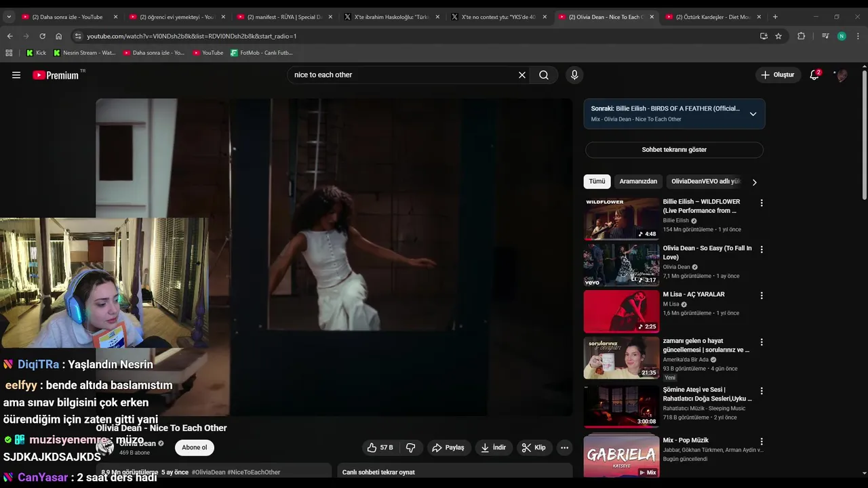Screen dimensions: 868x488
Task: Open YouTube bookmark in bookmarks bar
Action: tap(208, 52)
